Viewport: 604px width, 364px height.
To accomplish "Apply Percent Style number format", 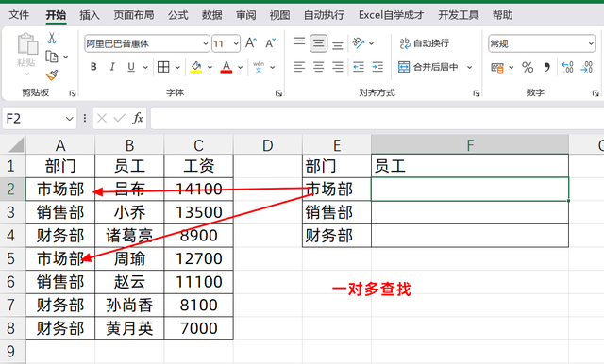I will pyautogui.click(x=528, y=67).
